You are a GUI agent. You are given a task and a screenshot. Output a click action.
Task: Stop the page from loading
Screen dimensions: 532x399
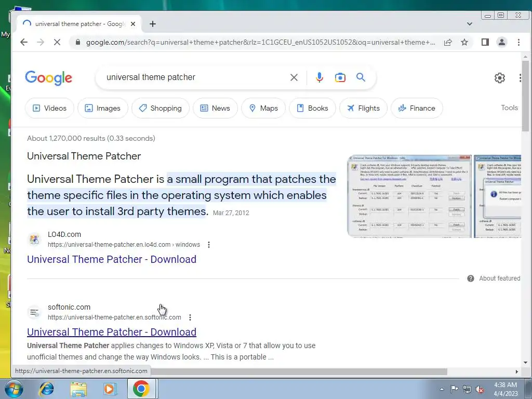[57, 42]
